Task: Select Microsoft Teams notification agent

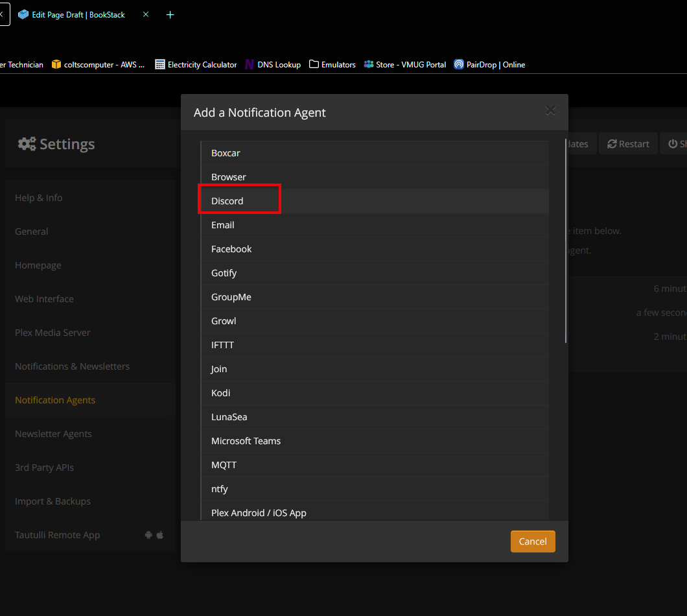Action: point(375,441)
